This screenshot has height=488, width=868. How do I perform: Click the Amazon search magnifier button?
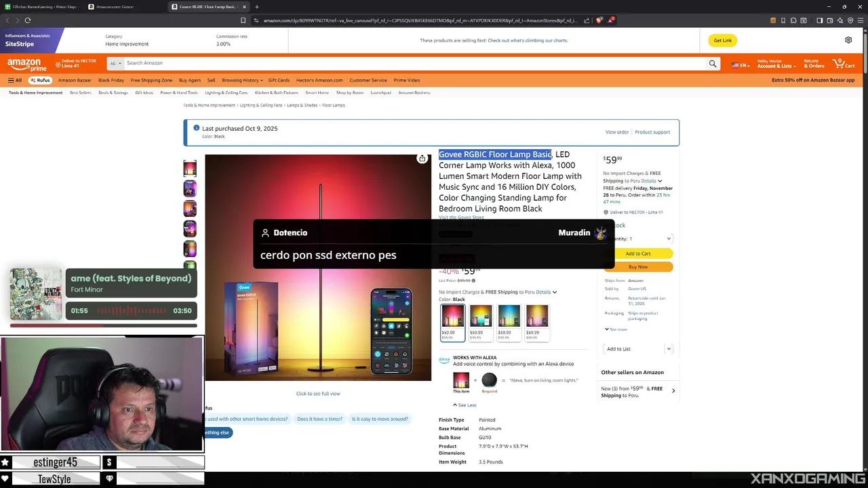tap(713, 63)
